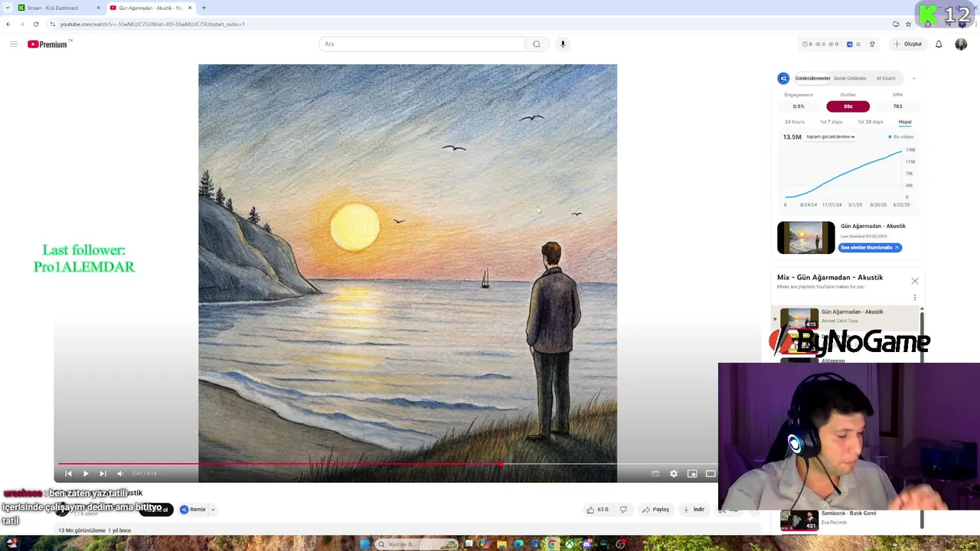The width and height of the screenshot is (980, 551).
Task: Open Gün Ağarmadan - Akustik playlist item
Action: 846,318
